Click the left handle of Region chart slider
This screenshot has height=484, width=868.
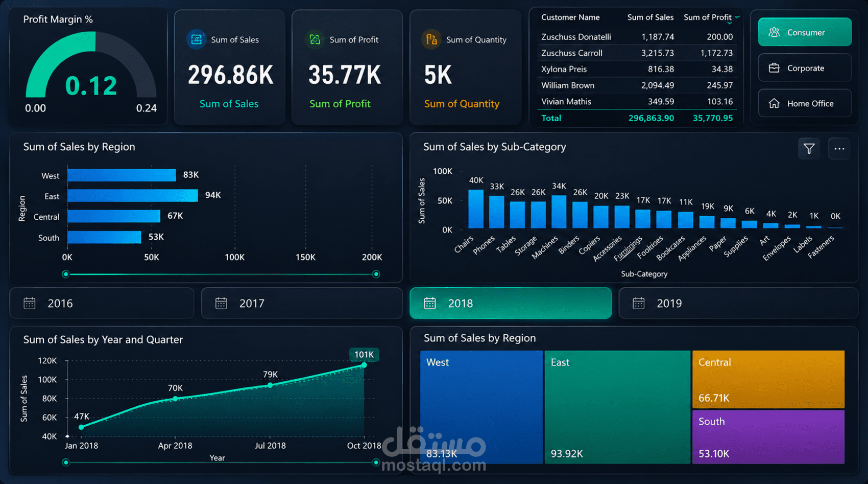coord(65,274)
